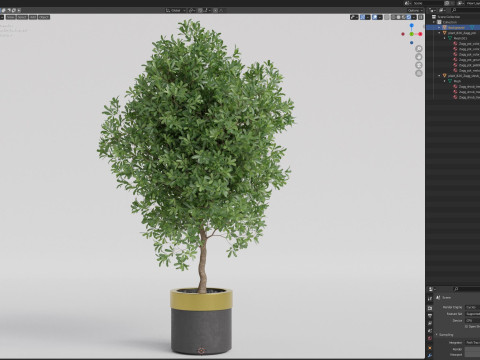This screenshot has width=480, height=360.
Task: Open the pivot point dropdown
Action: (192, 10)
